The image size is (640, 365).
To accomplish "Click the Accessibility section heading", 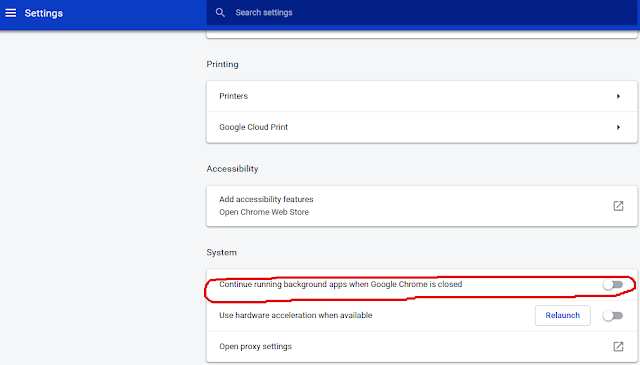I will [x=232, y=169].
